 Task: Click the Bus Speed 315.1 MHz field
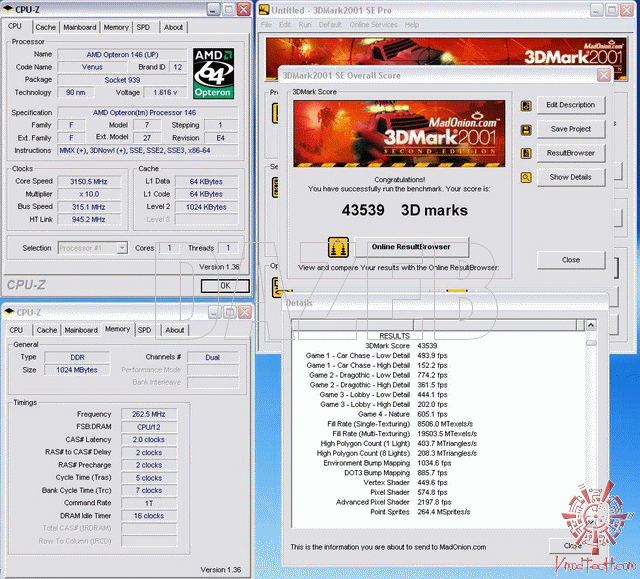(89, 207)
